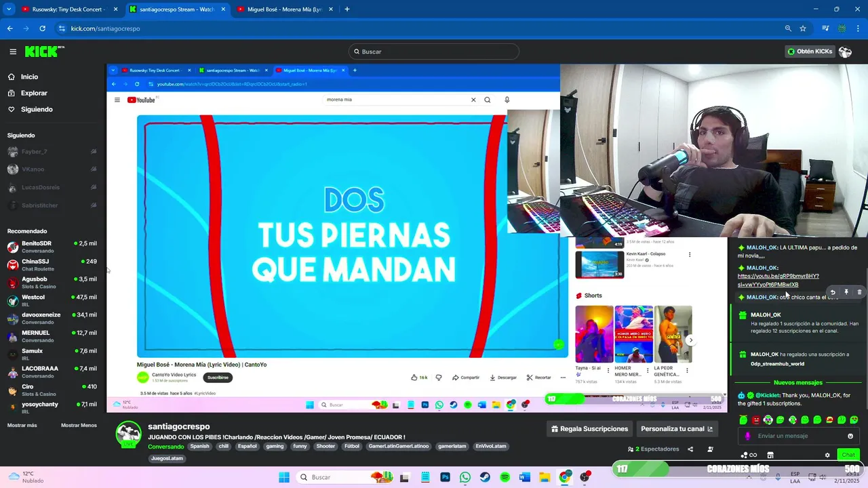Click the channel points infinity icon
The height and width of the screenshot is (488, 868).
click(749, 455)
